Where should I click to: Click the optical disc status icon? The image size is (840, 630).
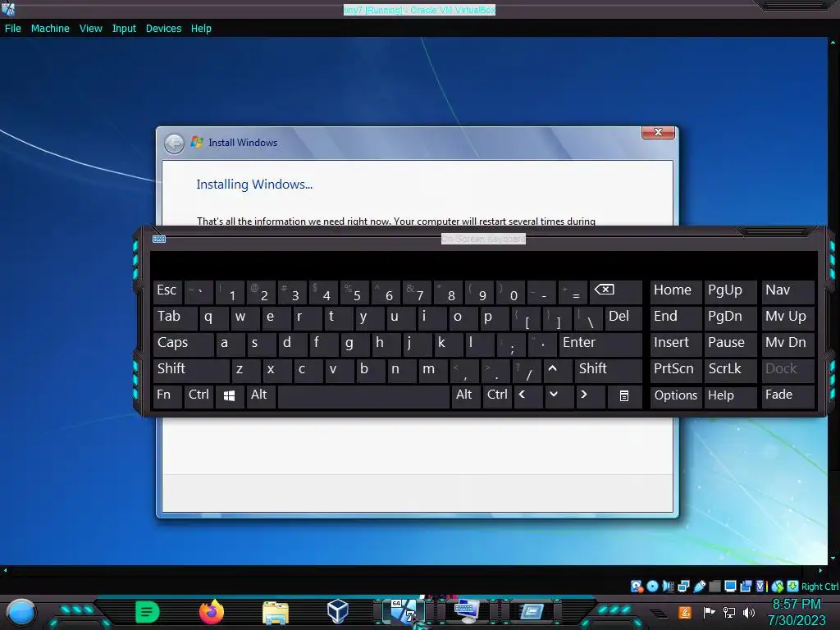click(652, 587)
